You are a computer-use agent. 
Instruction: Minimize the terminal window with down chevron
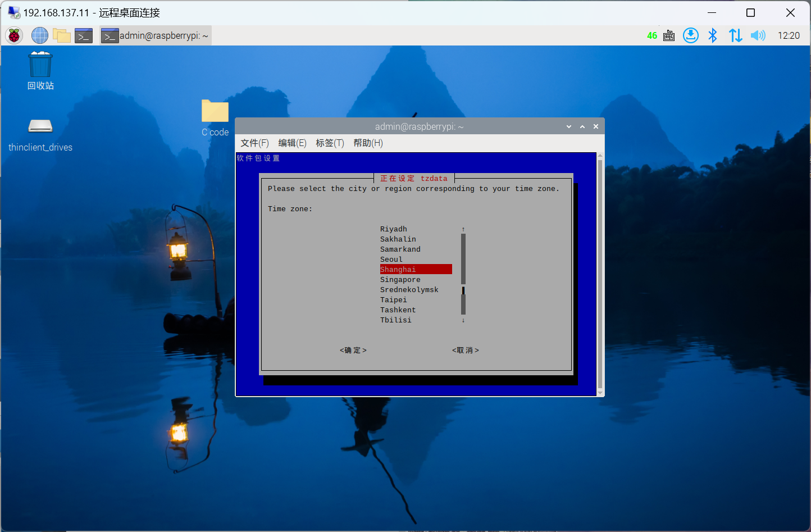(x=569, y=127)
